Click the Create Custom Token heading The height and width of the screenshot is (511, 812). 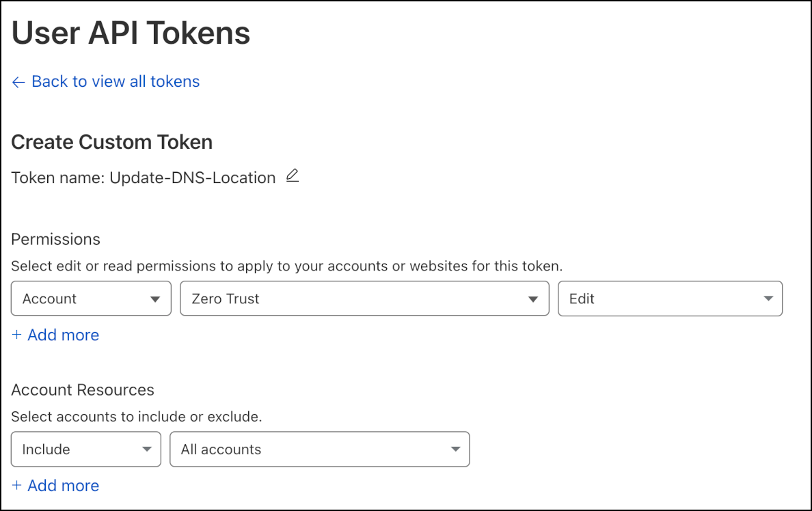tap(111, 142)
